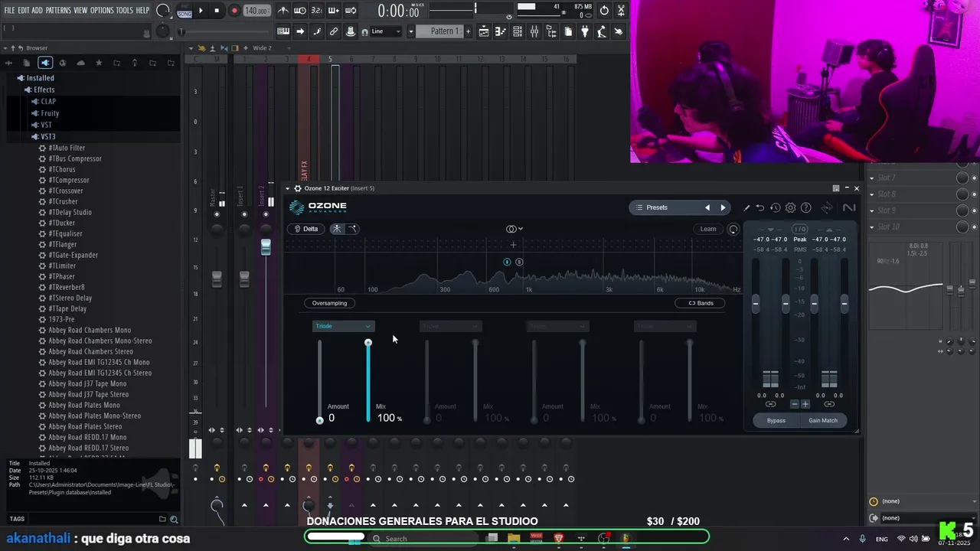Select #TBus Compressor in plugin list
The width and height of the screenshot is (980, 551).
click(75, 158)
